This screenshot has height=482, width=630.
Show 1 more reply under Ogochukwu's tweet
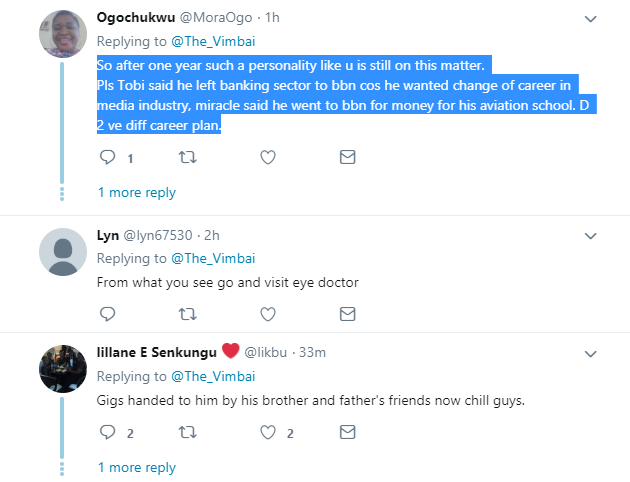[x=136, y=192]
